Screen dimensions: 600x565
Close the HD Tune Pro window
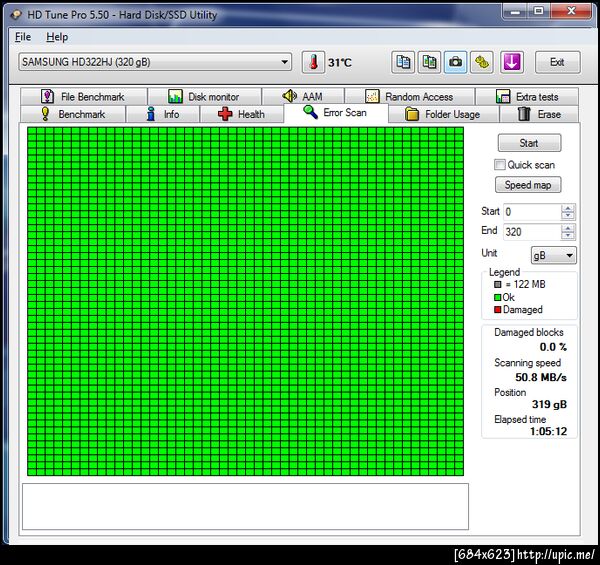pyautogui.click(x=571, y=11)
